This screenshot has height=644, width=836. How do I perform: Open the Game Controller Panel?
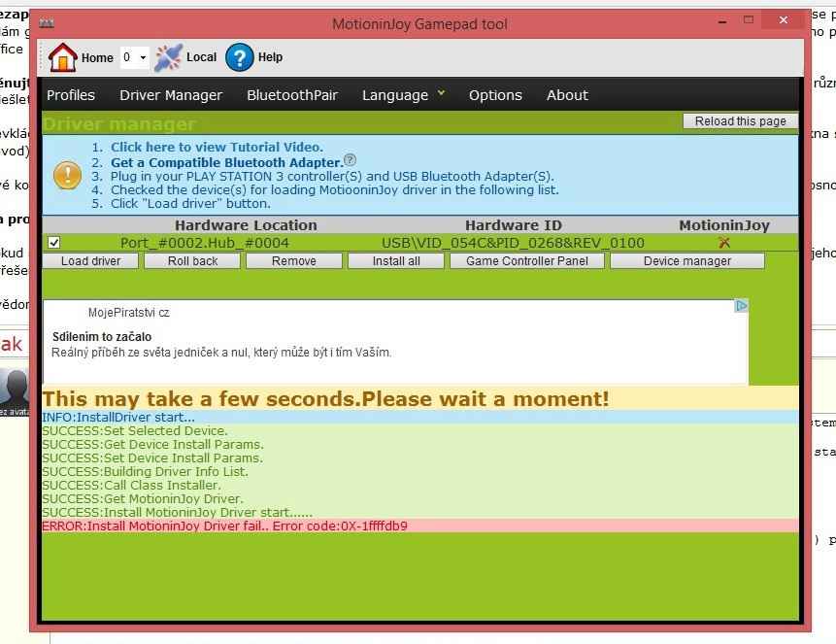[527, 261]
